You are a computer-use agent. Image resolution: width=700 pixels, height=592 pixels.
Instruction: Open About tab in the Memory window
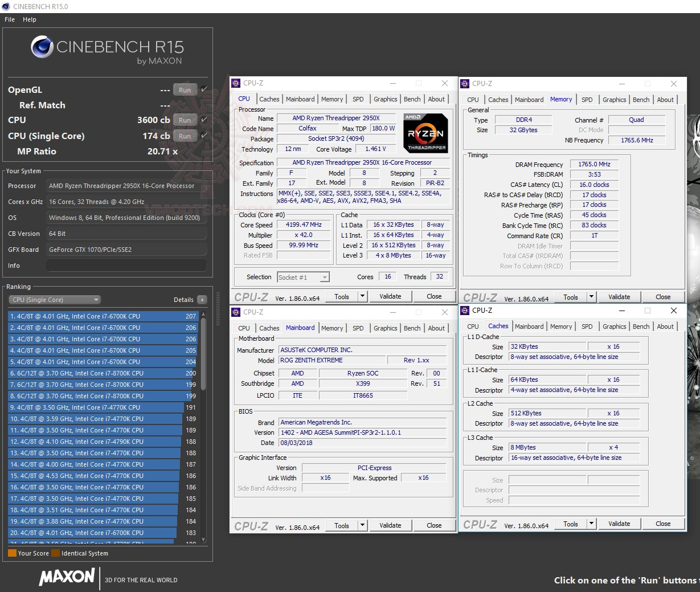pyautogui.click(x=665, y=100)
